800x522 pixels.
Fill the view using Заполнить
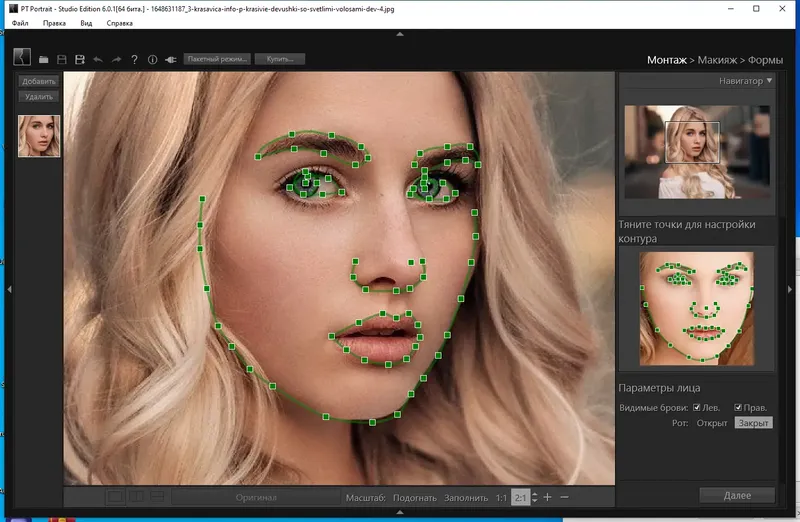pos(466,498)
